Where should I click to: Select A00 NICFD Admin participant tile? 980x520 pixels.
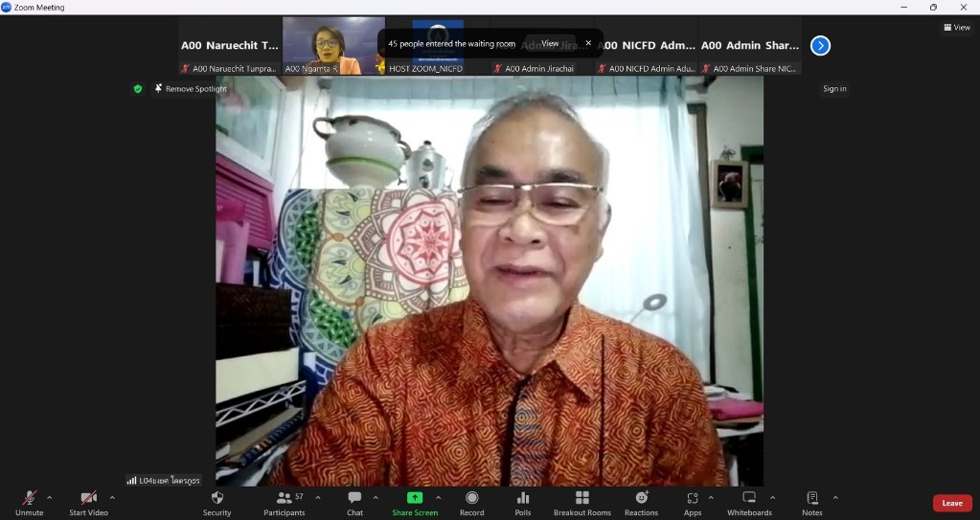[x=646, y=46]
